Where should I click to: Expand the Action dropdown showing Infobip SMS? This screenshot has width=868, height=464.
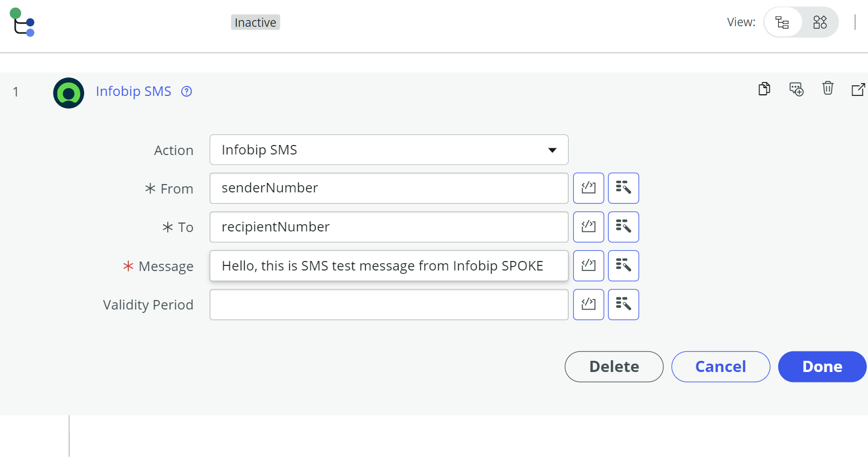(389, 149)
